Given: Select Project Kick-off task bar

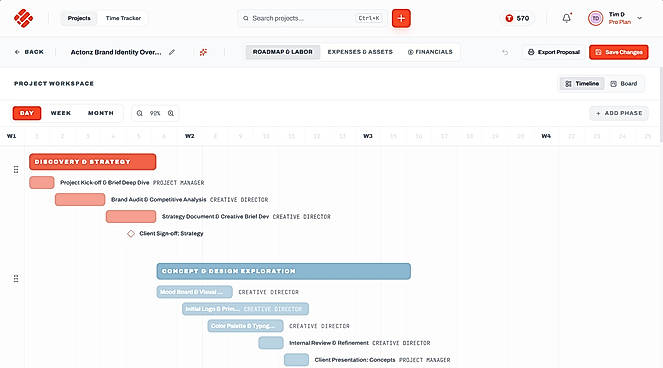Looking at the screenshot, I should (42, 182).
